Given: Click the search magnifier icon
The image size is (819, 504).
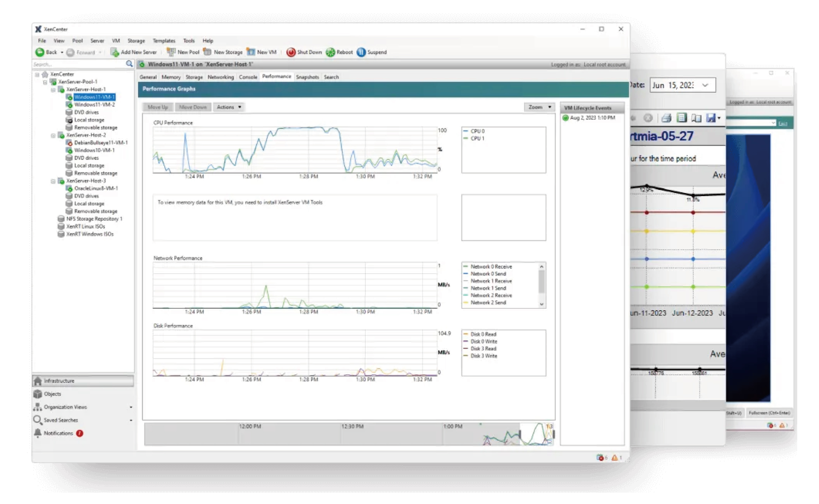Looking at the screenshot, I should [129, 64].
